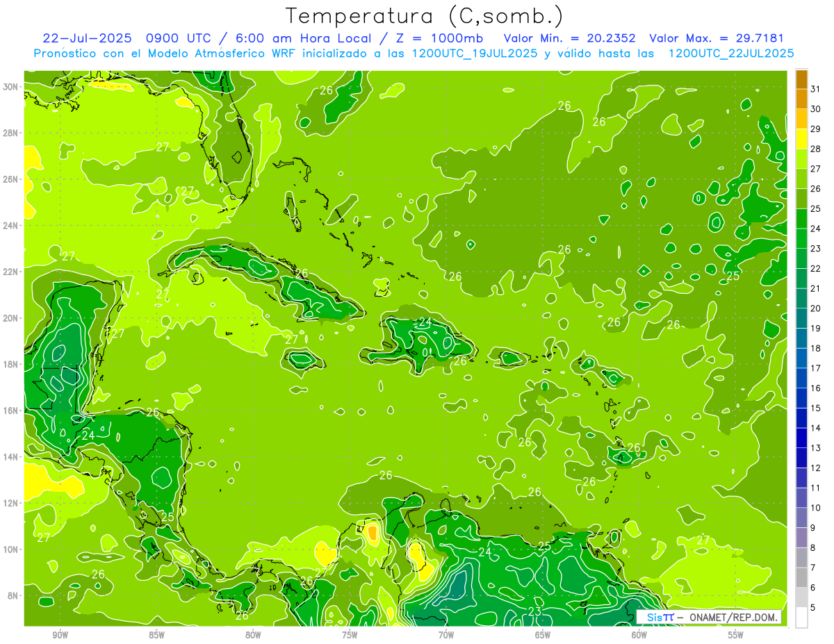This screenshot has height=644, width=834.
Task: Click 'Valor Min. = 20.2352' readout
Action: [x=570, y=38]
